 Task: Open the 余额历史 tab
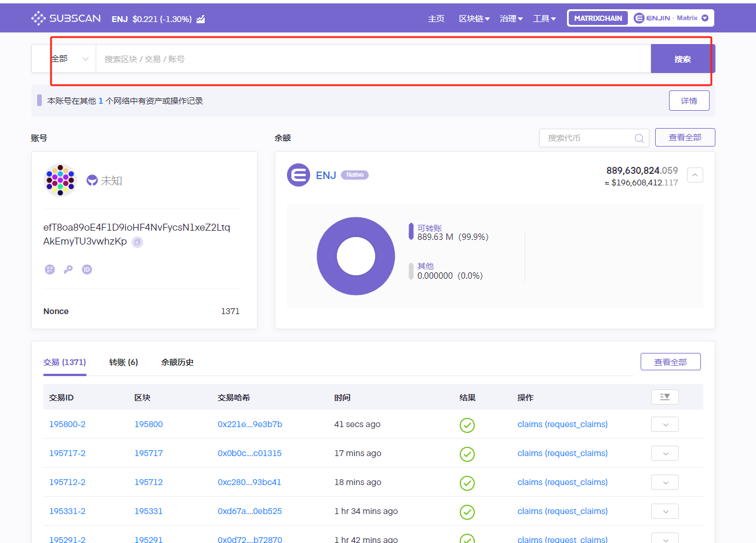point(177,362)
